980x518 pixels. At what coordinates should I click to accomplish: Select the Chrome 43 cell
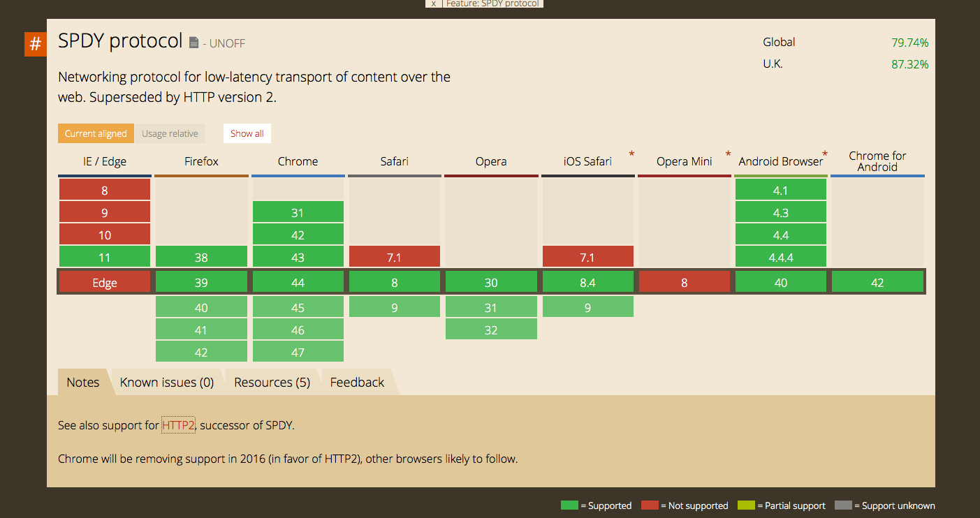tap(298, 257)
